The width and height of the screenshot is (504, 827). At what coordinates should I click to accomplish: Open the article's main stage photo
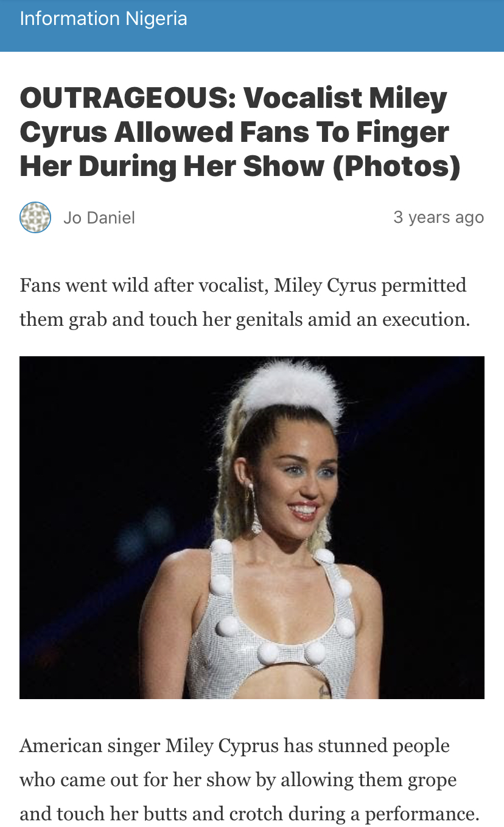[x=252, y=527]
